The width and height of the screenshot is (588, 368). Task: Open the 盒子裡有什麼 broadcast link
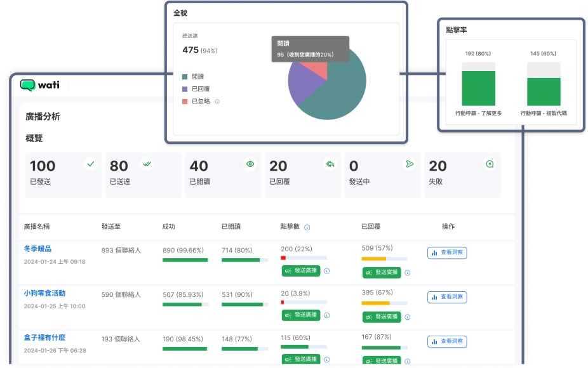(44, 338)
